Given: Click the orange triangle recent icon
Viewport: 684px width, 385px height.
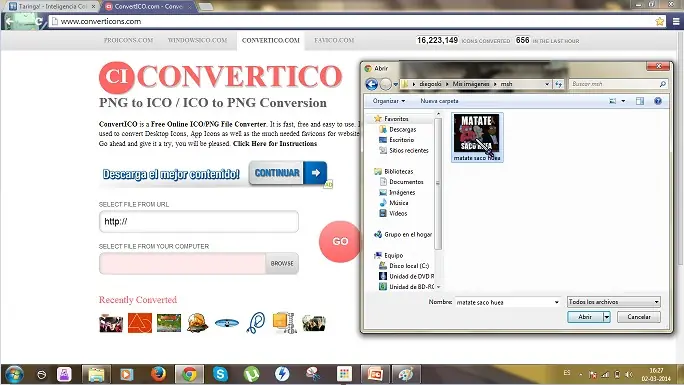Looking at the screenshot, I should tap(140, 323).
